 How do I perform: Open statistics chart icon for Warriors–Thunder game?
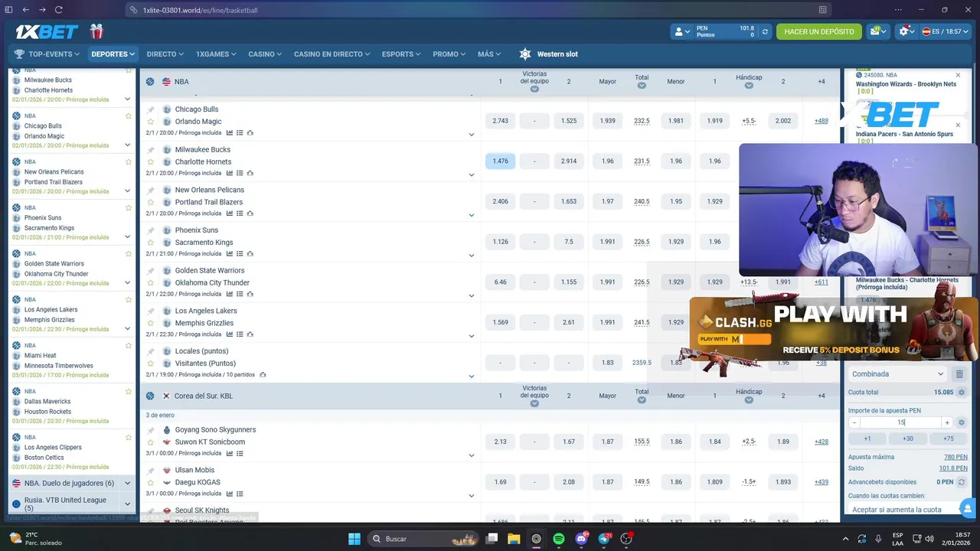pyautogui.click(x=229, y=294)
